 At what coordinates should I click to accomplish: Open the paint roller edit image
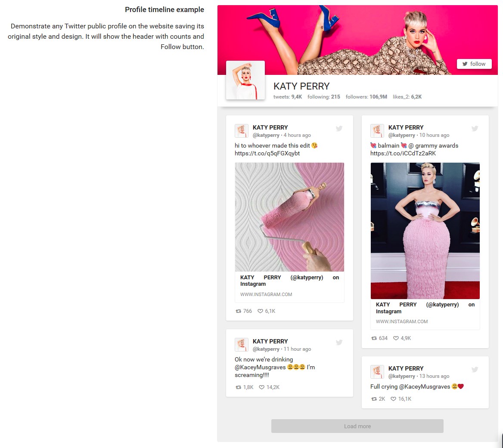click(289, 217)
